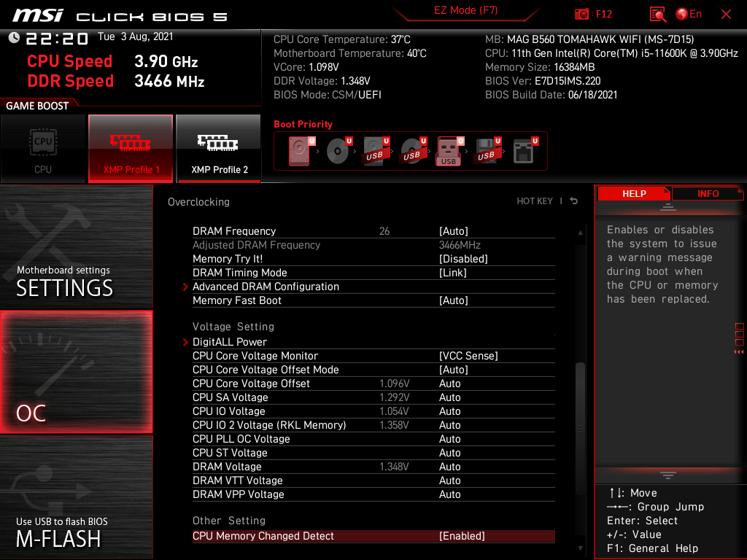Select CPU ST Voltage row
Viewport: 747px width, 560px height.
(373, 452)
